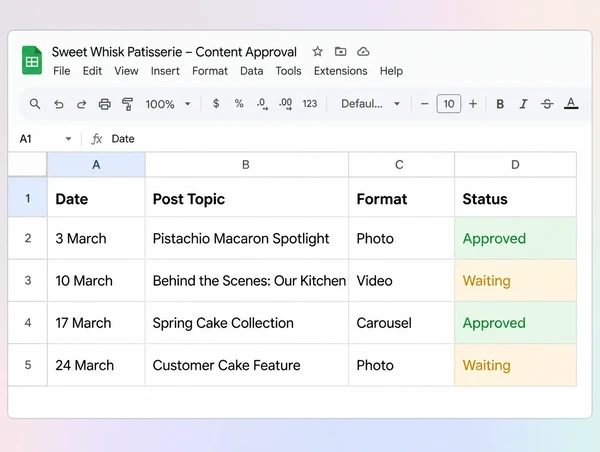Screen dimensions: 600x452
Task: Open the Tools menu
Action: tap(289, 71)
